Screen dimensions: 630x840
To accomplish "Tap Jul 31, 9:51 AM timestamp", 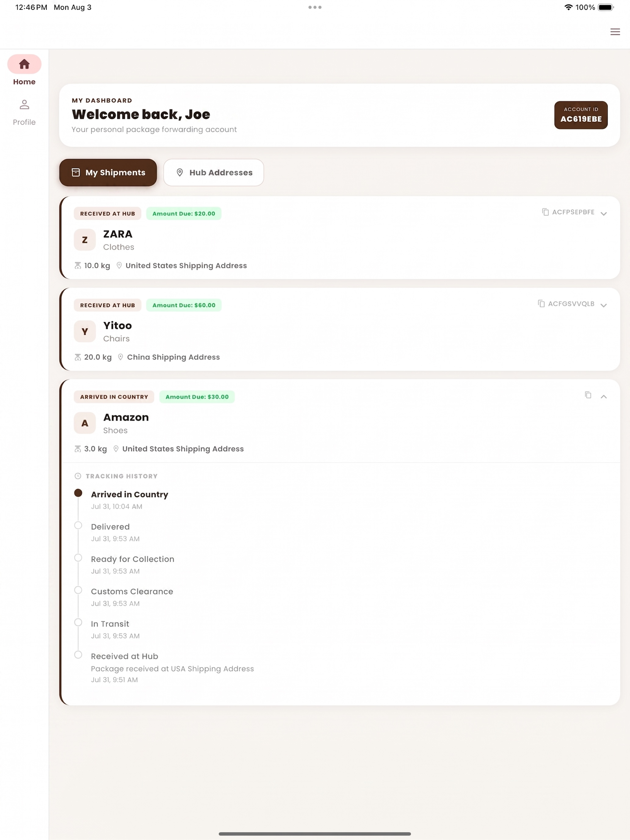I will pyautogui.click(x=114, y=680).
